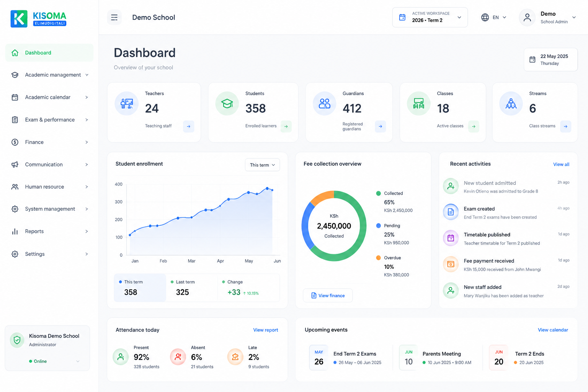
Task: Toggle the hamburger sidebar menu icon
Action: pyautogui.click(x=114, y=17)
